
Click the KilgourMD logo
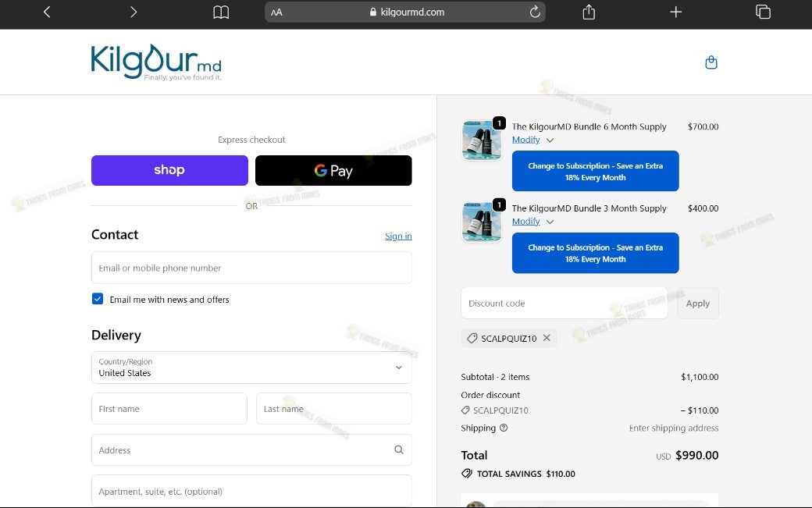156,62
